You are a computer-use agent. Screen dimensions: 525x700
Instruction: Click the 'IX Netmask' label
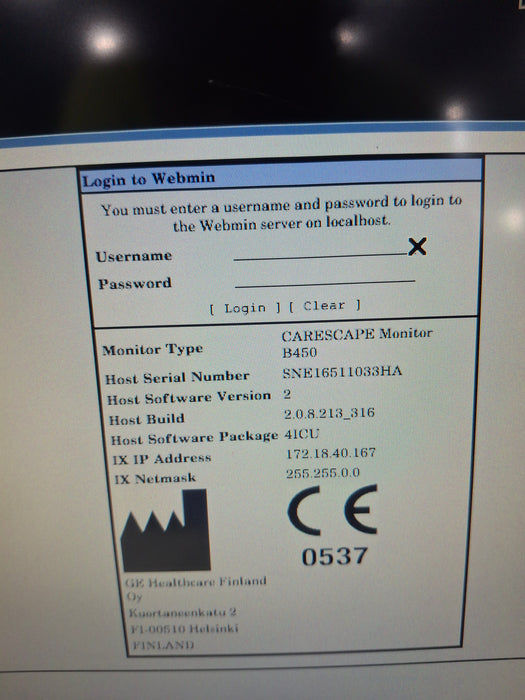pos(155,479)
